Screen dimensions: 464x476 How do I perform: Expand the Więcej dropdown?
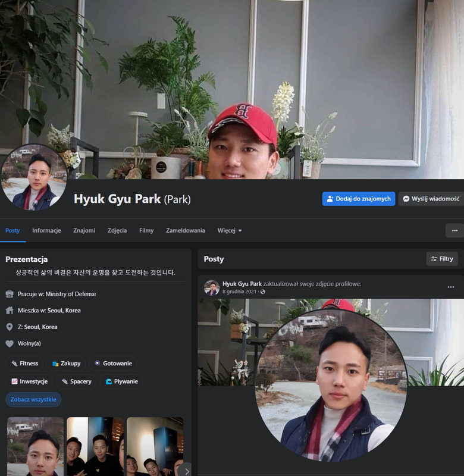(x=230, y=230)
